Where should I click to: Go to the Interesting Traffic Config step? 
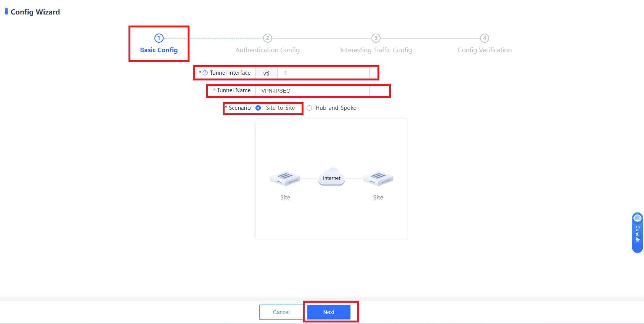[376, 50]
